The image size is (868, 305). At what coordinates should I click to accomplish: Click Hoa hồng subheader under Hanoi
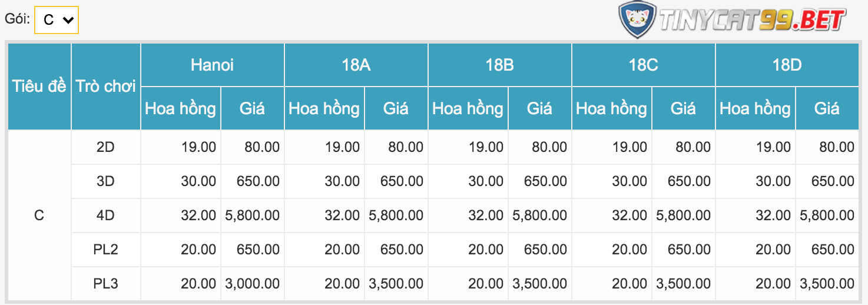click(x=180, y=108)
